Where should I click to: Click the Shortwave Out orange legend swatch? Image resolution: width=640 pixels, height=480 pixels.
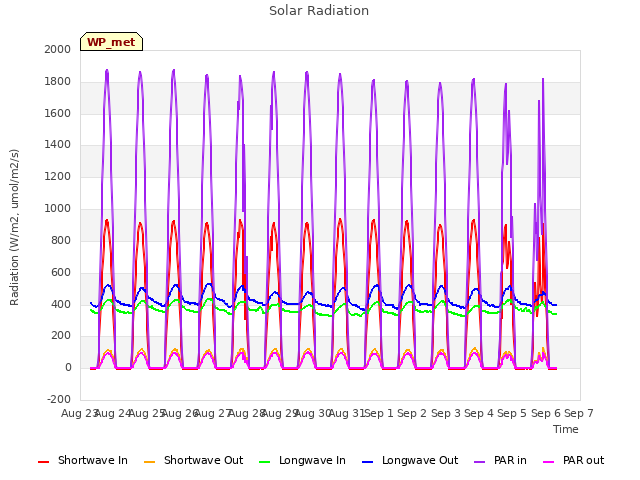[x=149, y=462]
